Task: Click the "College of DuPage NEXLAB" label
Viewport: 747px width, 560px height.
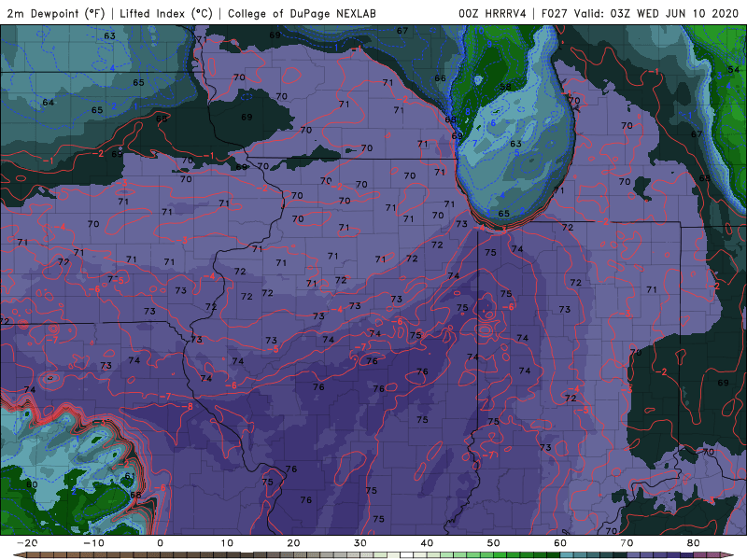Action: click(x=302, y=13)
